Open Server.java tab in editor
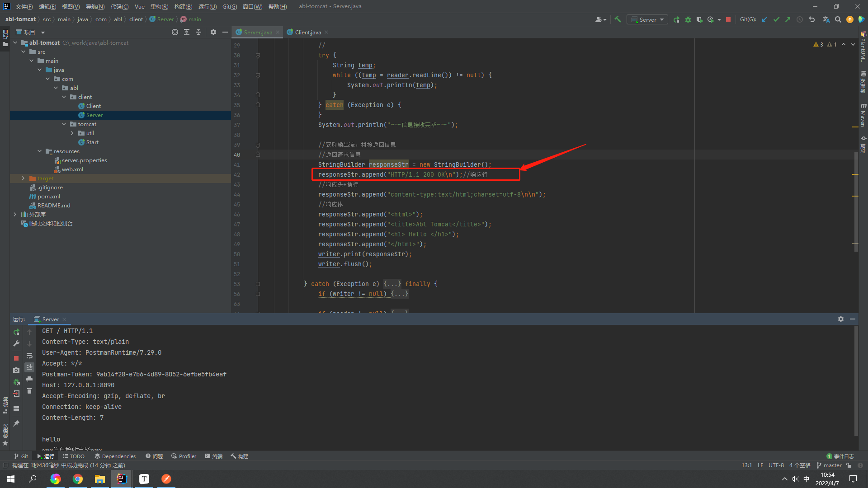 (258, 32)
